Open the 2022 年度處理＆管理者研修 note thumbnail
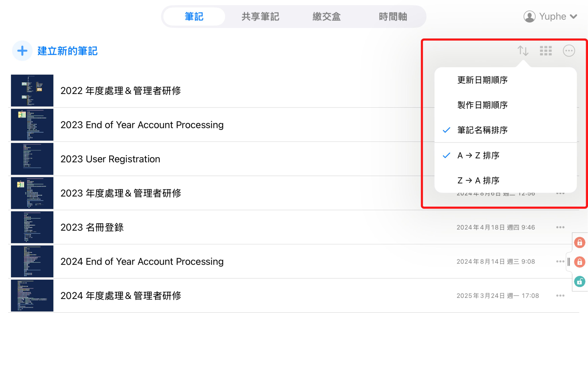The image size is (588, 385). click(32, 91)
